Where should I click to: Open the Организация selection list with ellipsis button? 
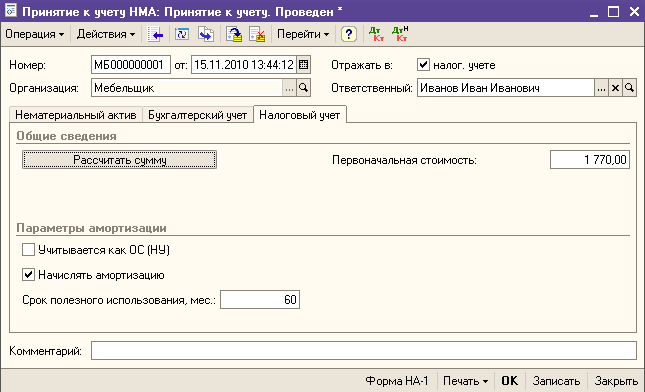[x=289, y=88]
